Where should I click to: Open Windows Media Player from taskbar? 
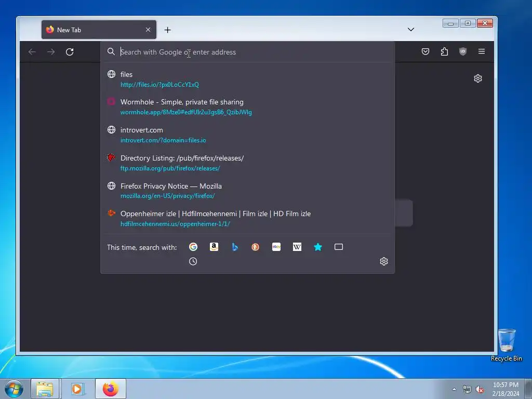click(77, 389)
